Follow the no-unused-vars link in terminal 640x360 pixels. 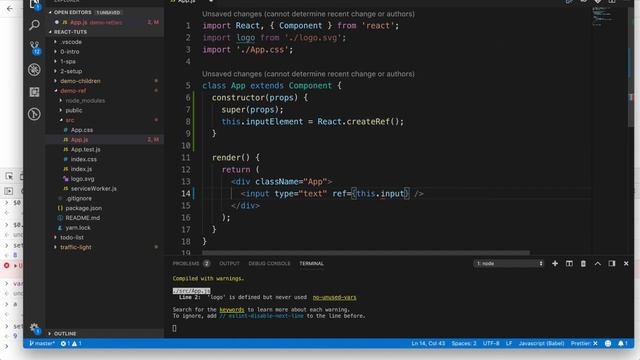(334, 297)
